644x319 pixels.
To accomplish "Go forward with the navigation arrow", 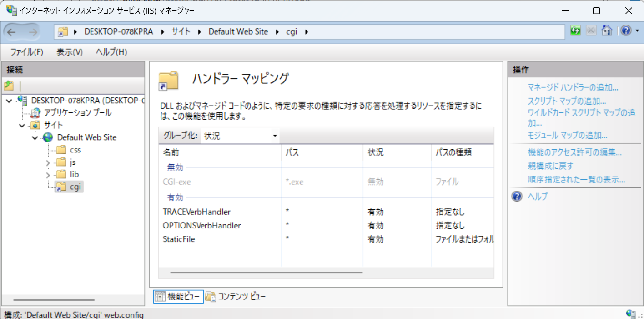I will tap(33, 31).
